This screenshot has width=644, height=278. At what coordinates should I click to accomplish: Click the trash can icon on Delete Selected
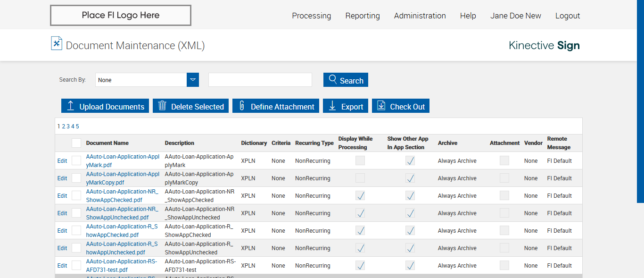tap(162, 106)
